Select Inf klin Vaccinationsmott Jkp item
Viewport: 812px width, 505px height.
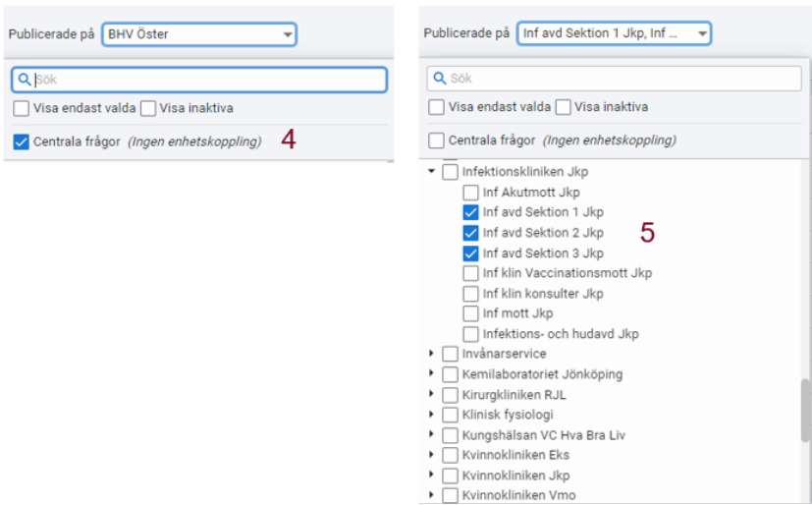[568, 273]
